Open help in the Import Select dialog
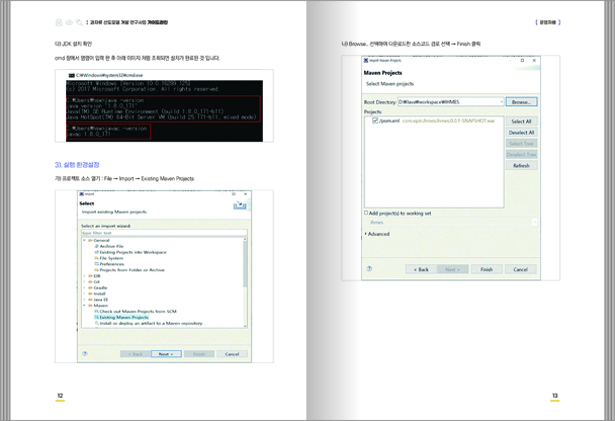The height and width of the screenshot is (421, 615). tap(85, 354)
